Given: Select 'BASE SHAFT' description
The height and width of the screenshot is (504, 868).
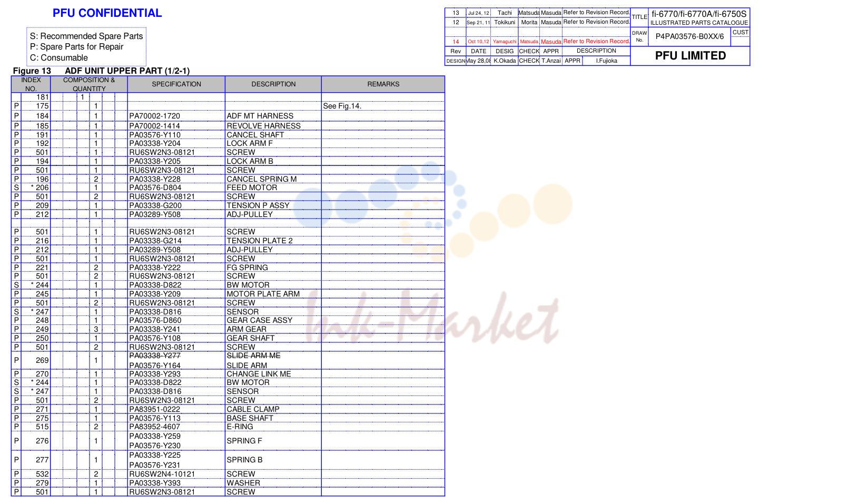Looking at the screenshot, I should [x=250, y=418].
